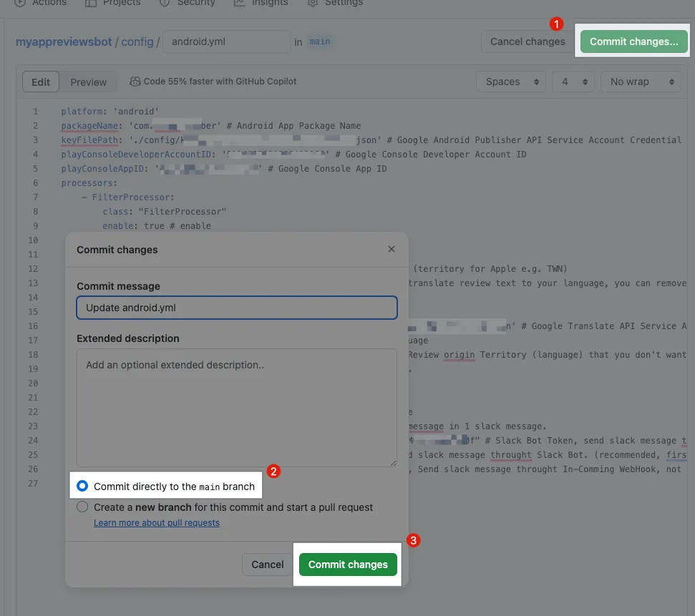The width and height of the screenshot is (695, 616).
Task: Open the config folder breadcrumb
Action: point(137,41)
